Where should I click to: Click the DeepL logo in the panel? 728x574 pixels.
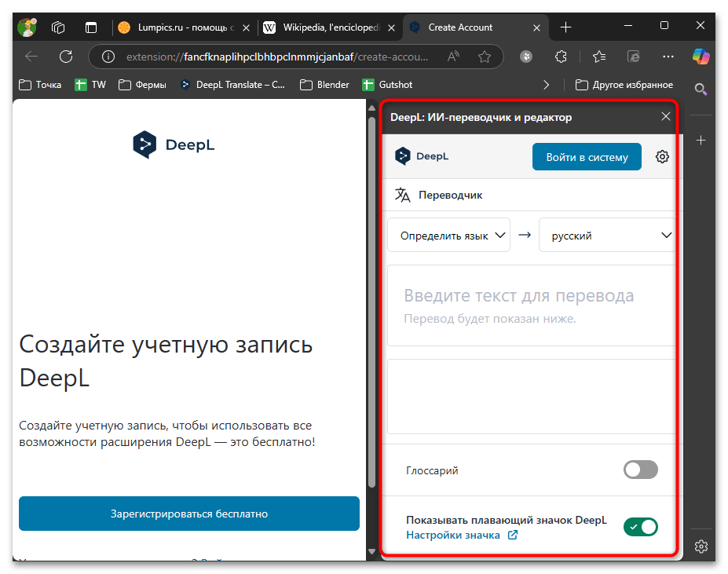pos(422,156)
